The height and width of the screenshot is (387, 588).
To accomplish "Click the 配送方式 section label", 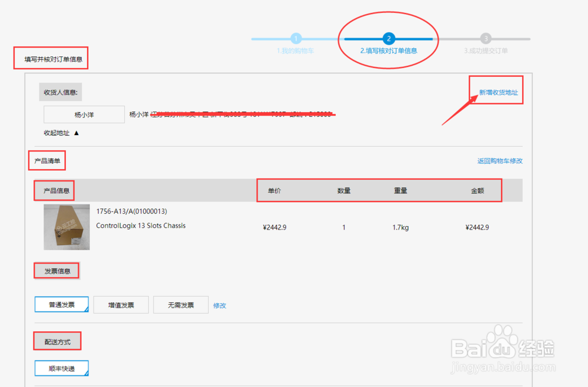I will coord(58,342).
